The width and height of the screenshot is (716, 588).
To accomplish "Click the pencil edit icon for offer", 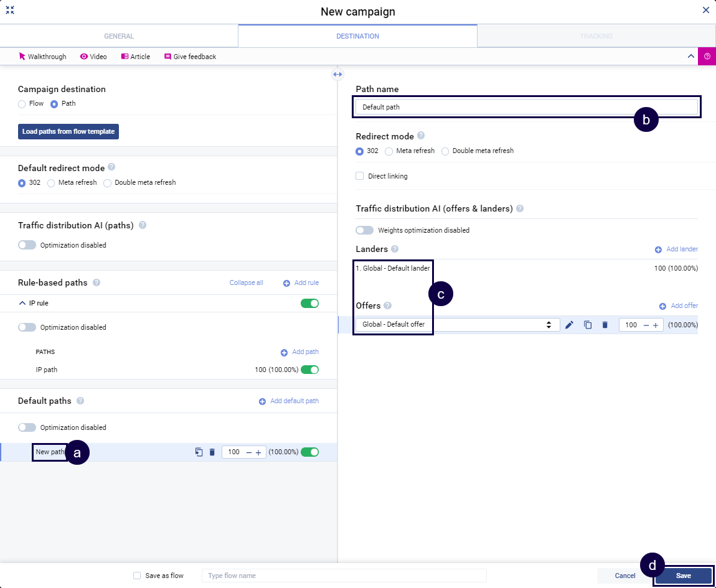I will point(569,325).
